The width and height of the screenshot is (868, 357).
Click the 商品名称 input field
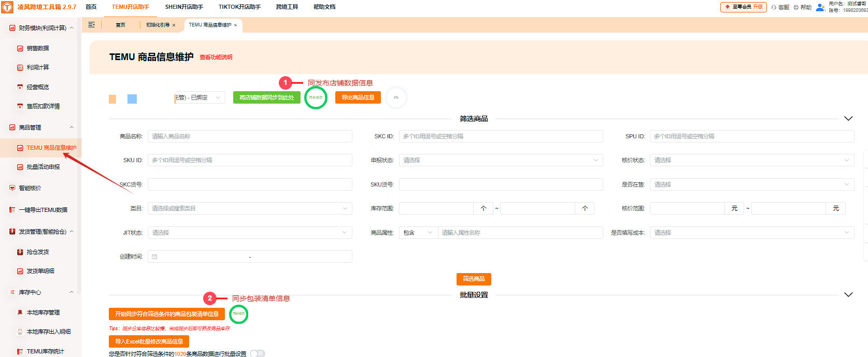pyautogui.click(x=250, y=136)
